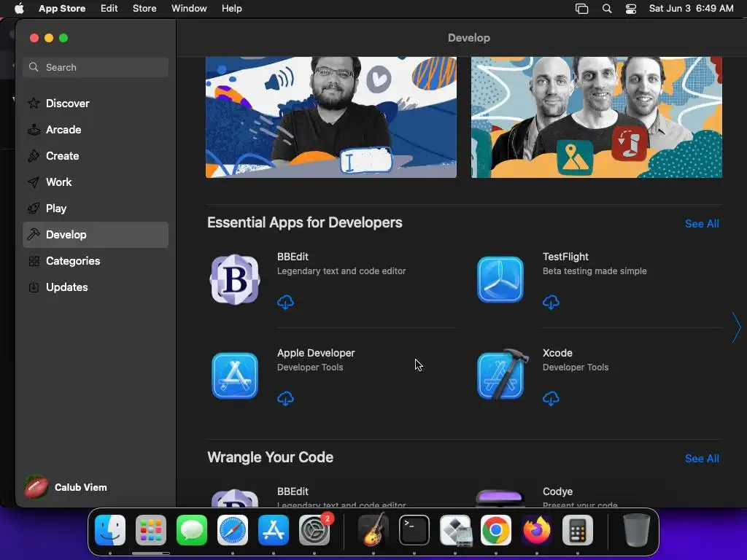Screen dimensions: 747x560
Task: Open Firefox from the Dock
Action: point(537,530)
